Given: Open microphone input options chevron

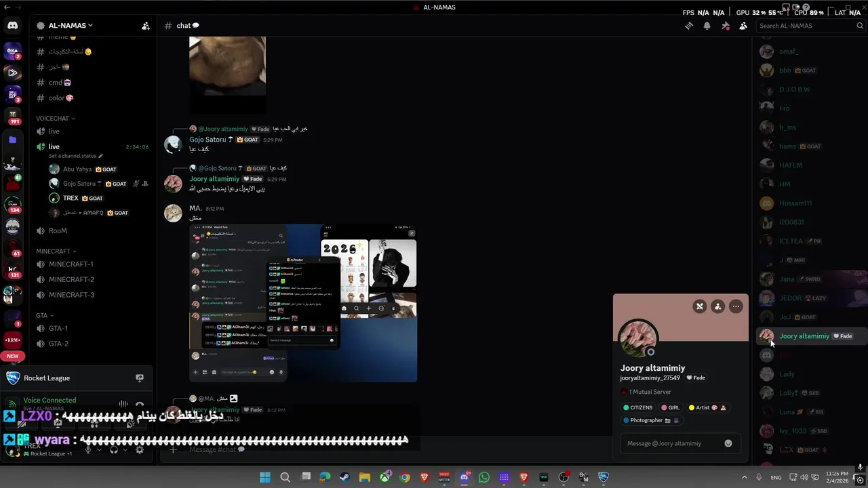Looking at the screenshot, I should [99, 449].
